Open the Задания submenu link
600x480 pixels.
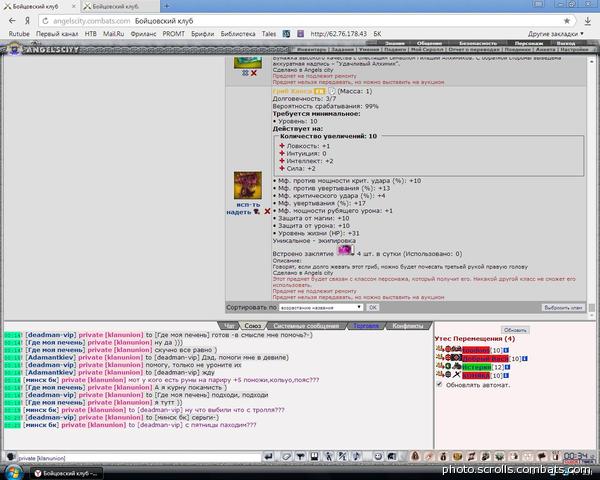342,49
